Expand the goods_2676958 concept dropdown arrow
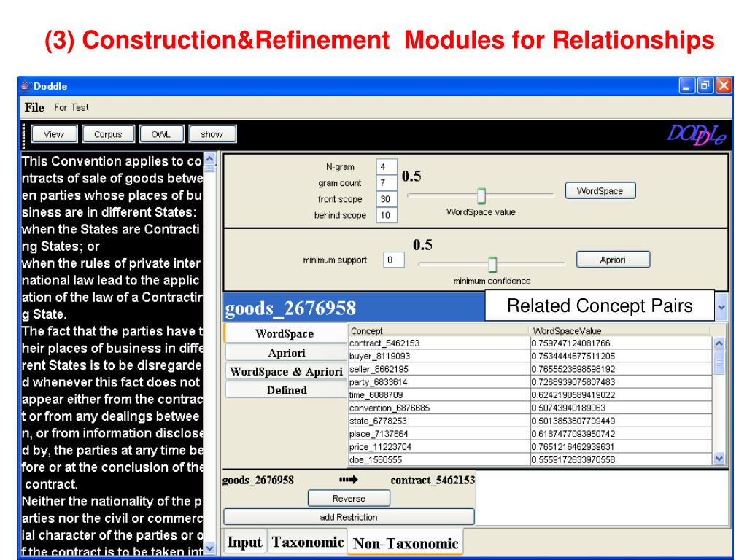Screen dimensions: 747x560 [721, 307]
